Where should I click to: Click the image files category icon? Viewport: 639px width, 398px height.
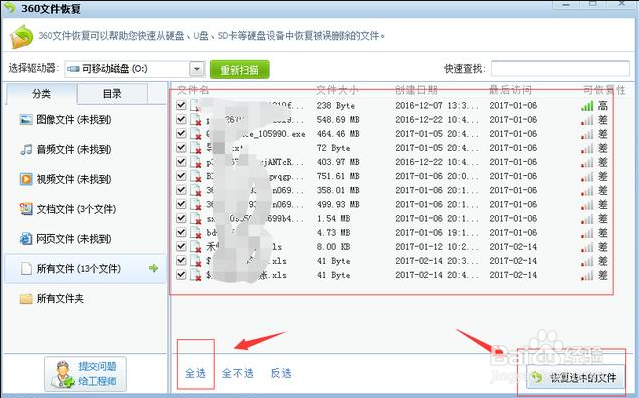(26, 120)
